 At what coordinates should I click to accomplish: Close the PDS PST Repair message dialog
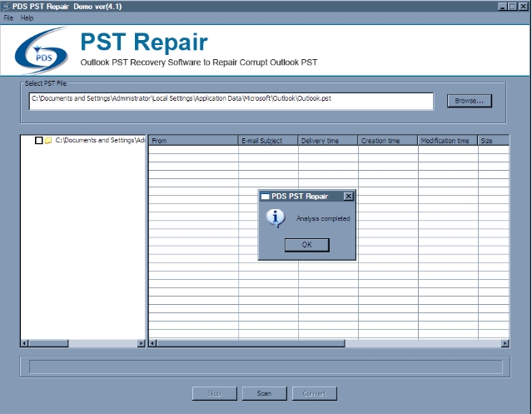348,196
